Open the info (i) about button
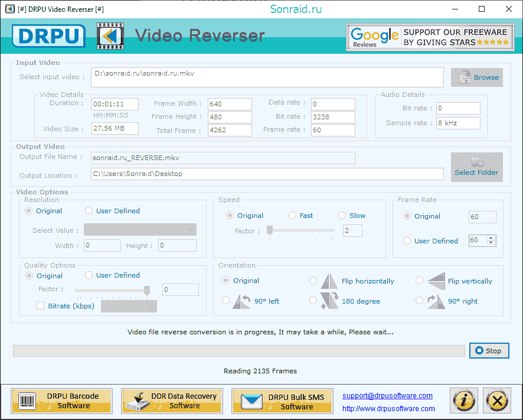The image size is (523, 420). (464, 400)
